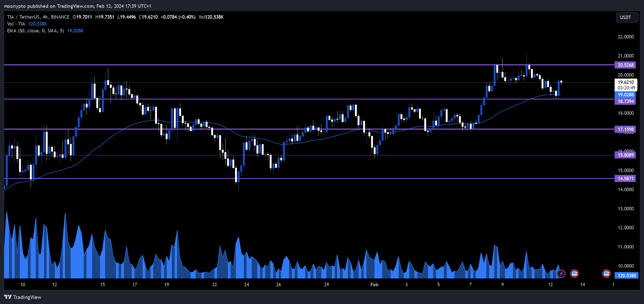
Task: Click the date 29 on time axis
Action: (326, 285)
